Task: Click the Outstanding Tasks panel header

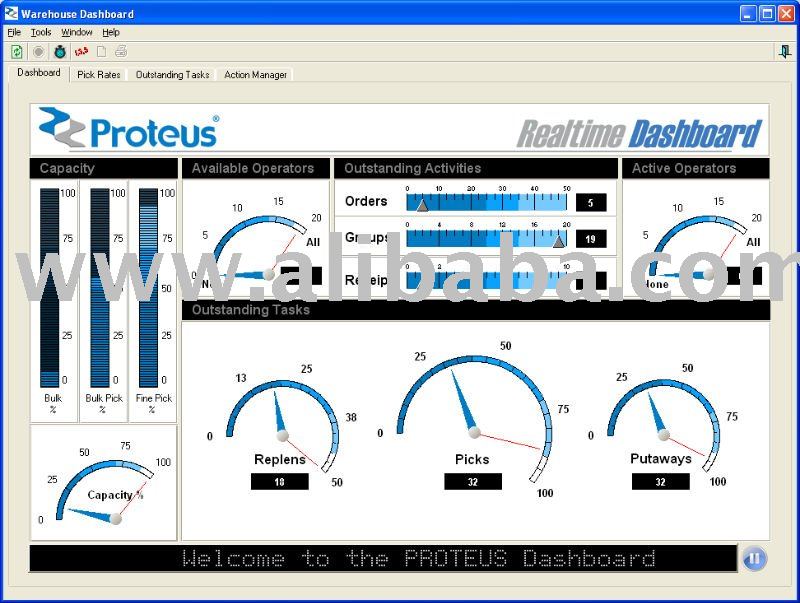Action: [476, 310]
